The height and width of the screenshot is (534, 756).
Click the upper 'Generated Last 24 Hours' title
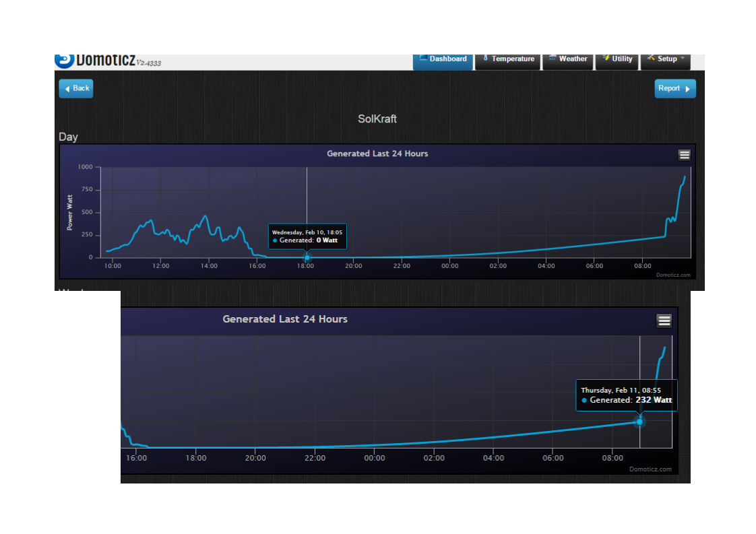pos(377,154)
